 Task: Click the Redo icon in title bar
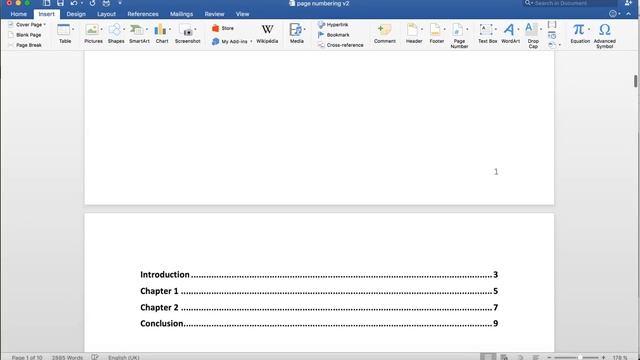(x=92, y=3)
